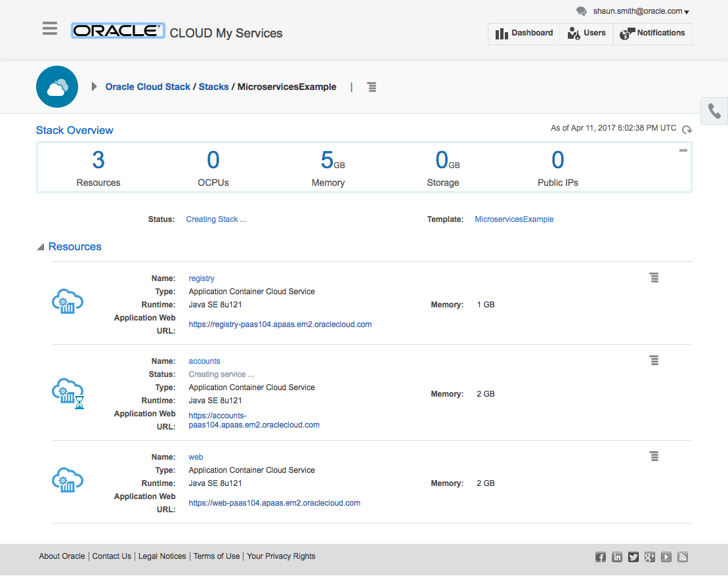Open the web resource action menu
The image size is (728, 576).
coord(654,456)
